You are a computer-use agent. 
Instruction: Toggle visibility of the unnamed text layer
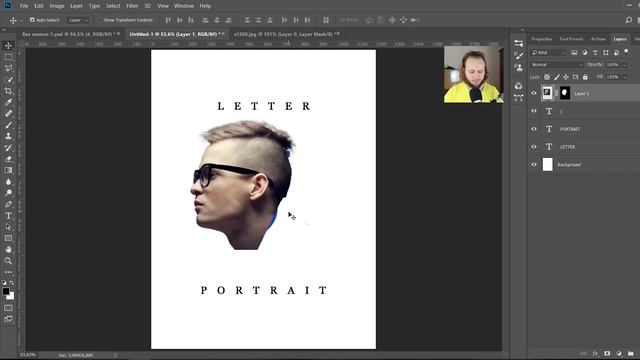(x=533, y=111)
